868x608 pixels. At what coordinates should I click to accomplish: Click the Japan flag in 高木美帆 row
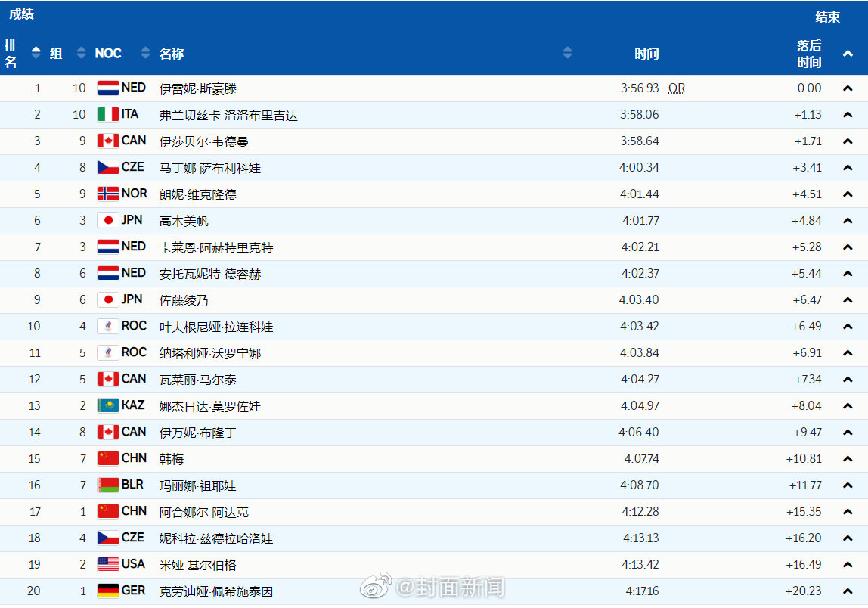click(x=108, y=220)
